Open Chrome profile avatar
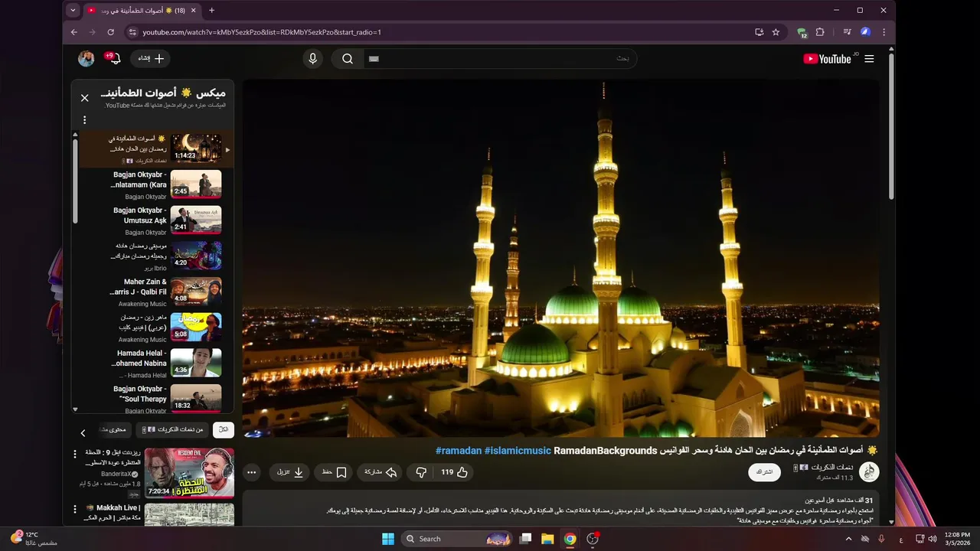 click(x=865, y=32)
